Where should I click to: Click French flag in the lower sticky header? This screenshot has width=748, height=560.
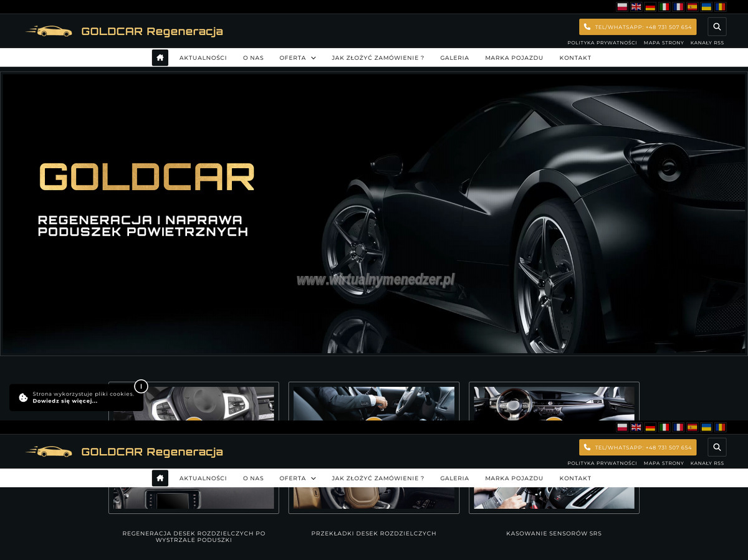click(678, 427)
